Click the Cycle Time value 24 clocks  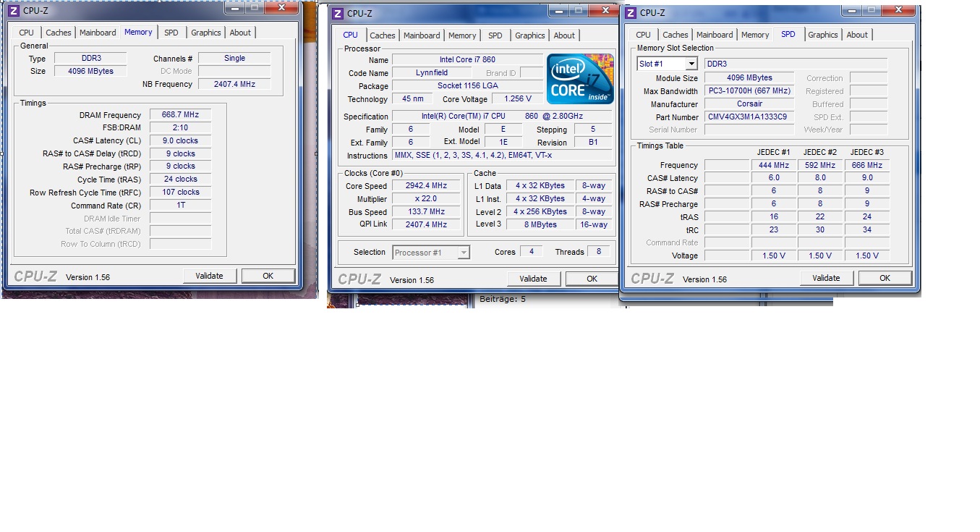(181, 179)
